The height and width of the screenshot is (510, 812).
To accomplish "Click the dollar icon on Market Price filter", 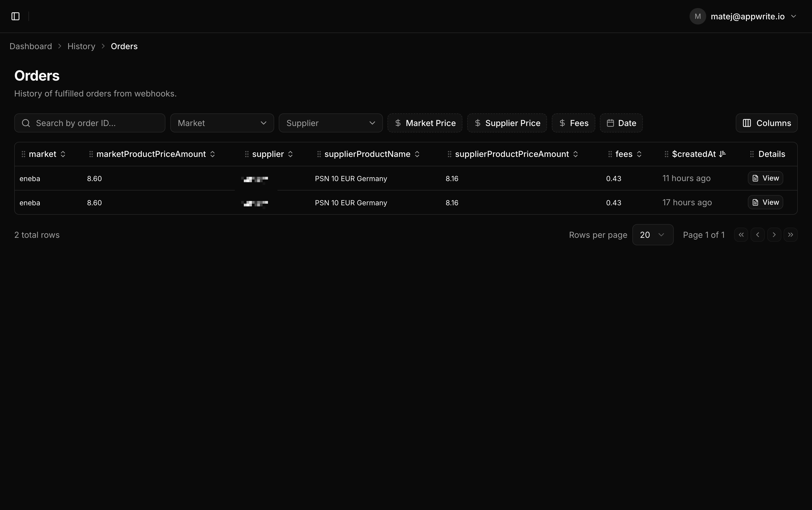I will [x=398, y=123].
